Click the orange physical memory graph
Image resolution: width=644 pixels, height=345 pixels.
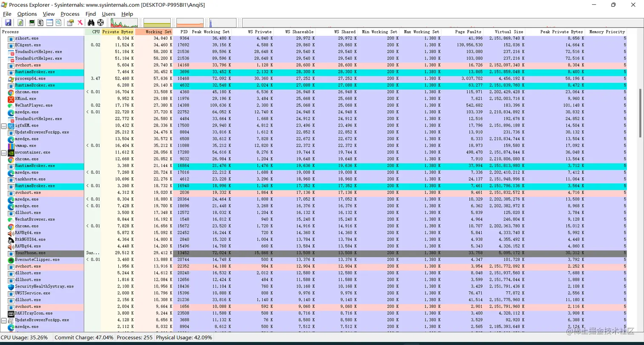(190, 23)
